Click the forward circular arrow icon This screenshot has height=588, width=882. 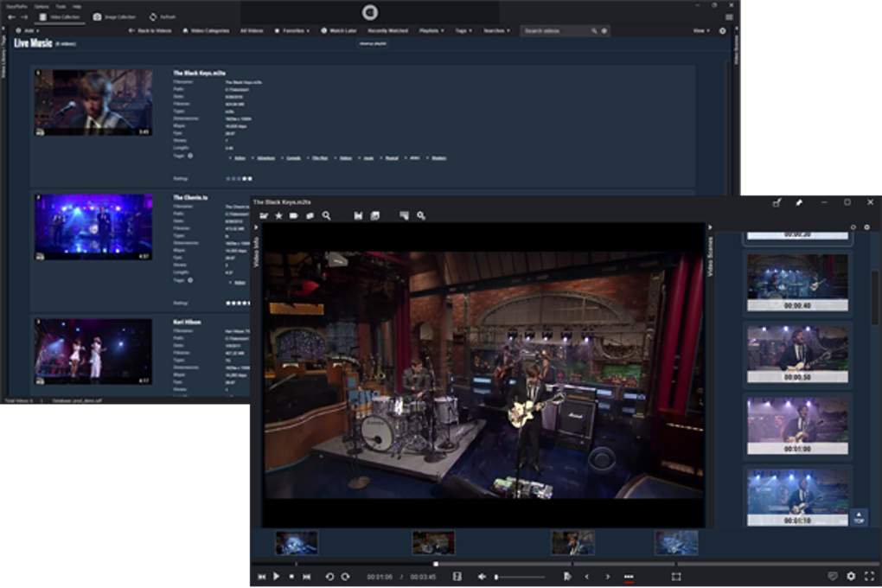coord(345,576)
